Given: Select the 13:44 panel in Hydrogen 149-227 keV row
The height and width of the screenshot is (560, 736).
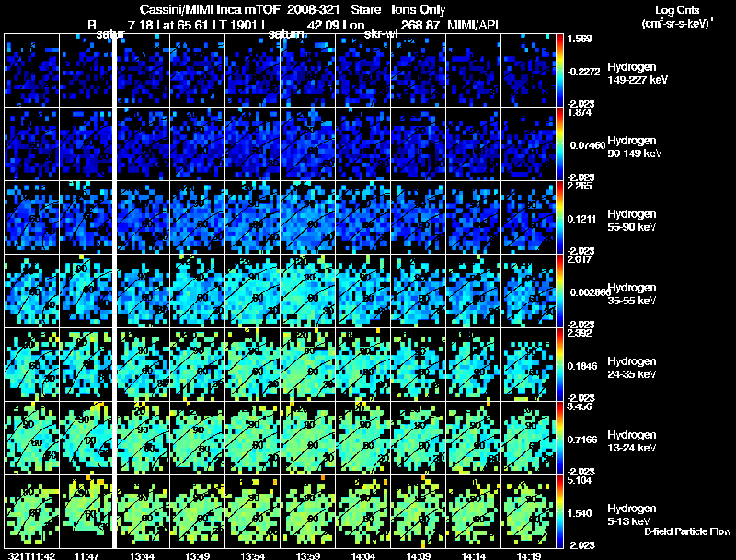Looking at the screenshot, I should point(143,71).
